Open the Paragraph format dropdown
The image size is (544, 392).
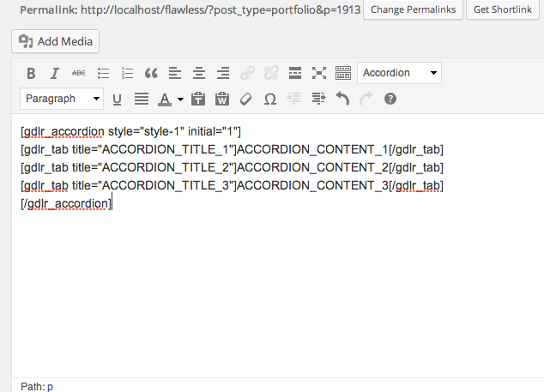(61, 99)
